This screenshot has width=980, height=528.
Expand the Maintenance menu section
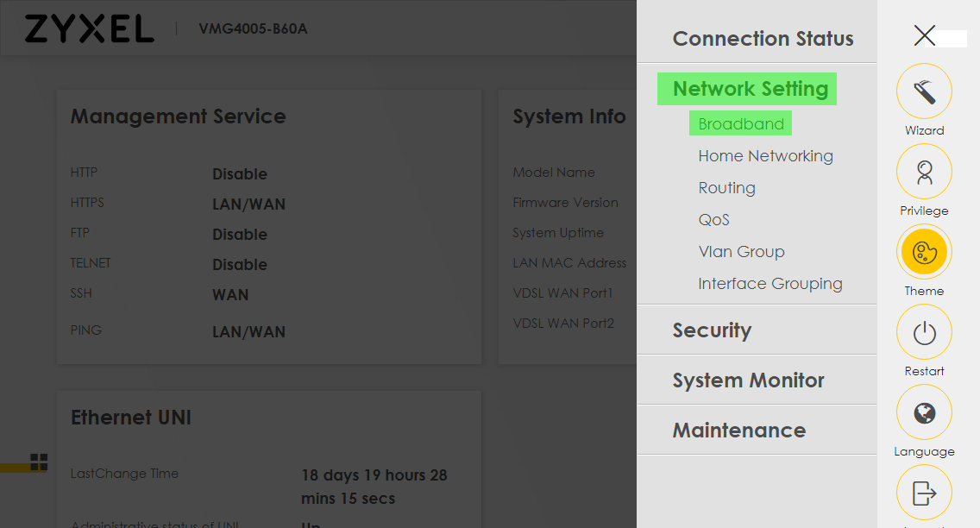coord(739,430)
